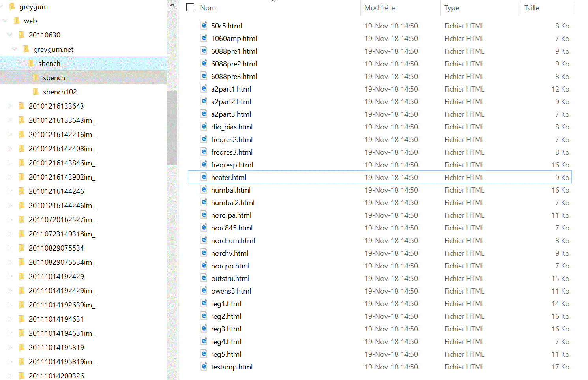Viewport: 588px width, 380px height.
Task: Click the dio_bias.html file icon
Action: pyautogui.click(x=204, y=127)
